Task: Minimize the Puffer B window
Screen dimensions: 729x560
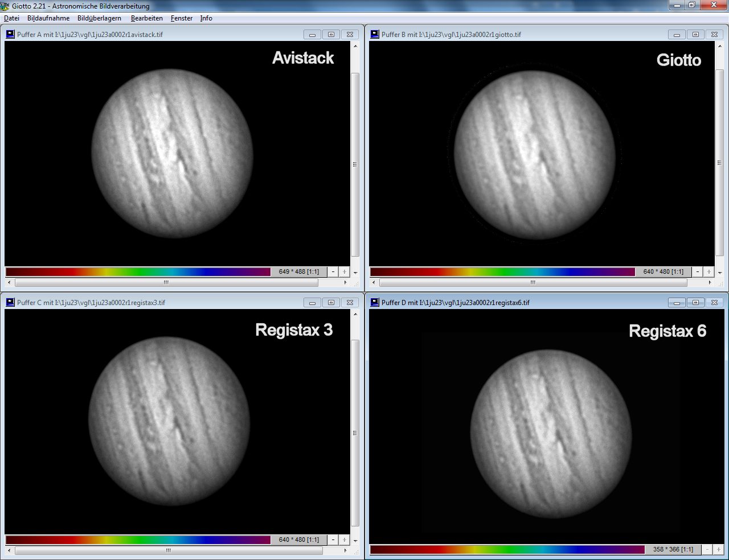Action: [677, 35]
